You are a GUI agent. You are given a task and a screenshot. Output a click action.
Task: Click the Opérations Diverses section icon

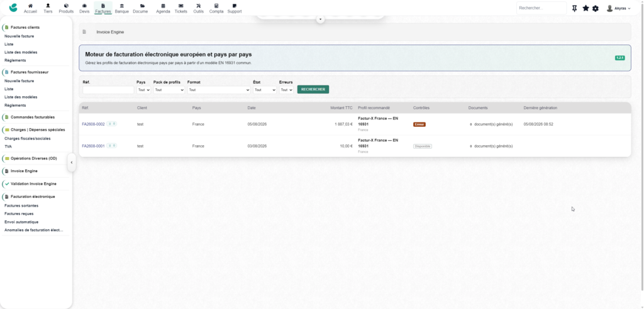[x=6, y=158]
